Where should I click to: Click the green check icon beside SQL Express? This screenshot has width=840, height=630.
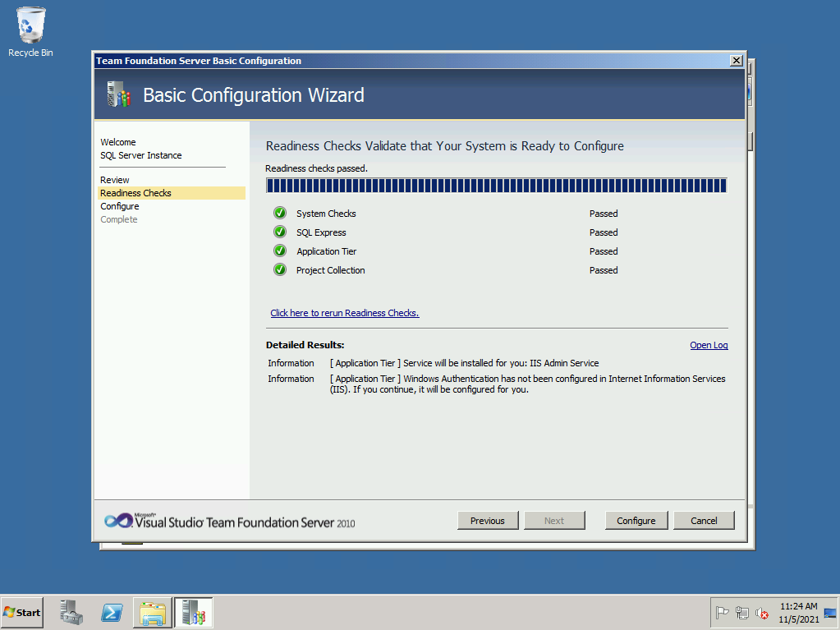(280, 232)
